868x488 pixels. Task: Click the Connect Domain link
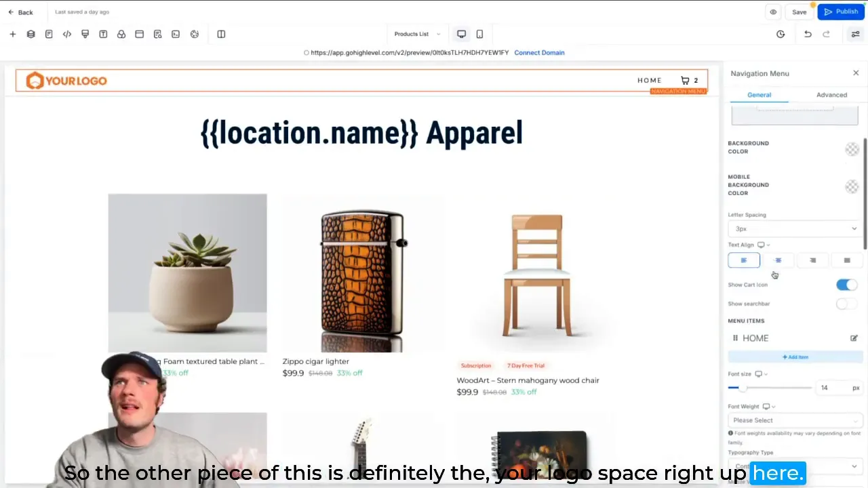point(539,52)
